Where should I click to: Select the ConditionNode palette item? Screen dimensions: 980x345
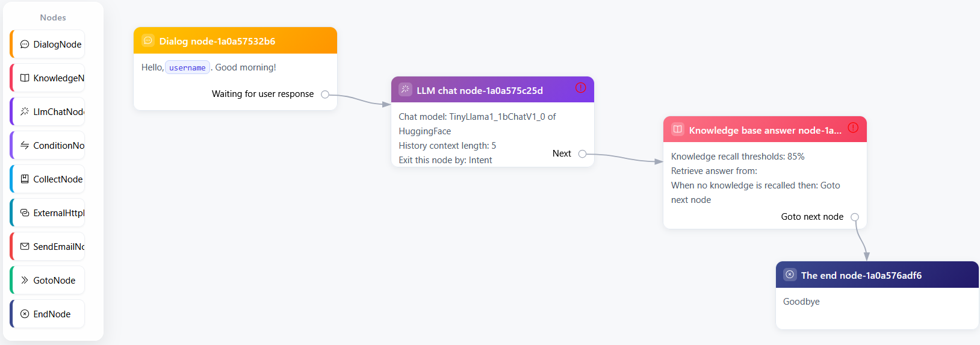click(48, 146)
